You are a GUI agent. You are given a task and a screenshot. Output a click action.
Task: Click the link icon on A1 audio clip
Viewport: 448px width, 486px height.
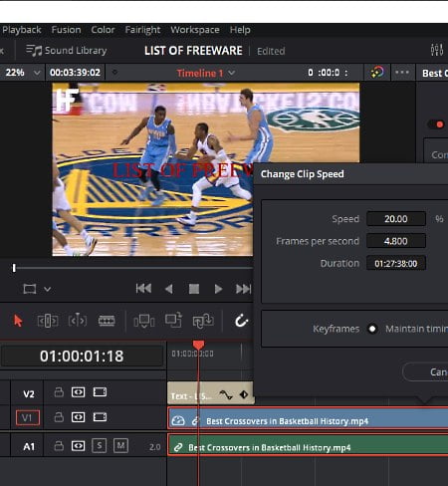[178, 447]
